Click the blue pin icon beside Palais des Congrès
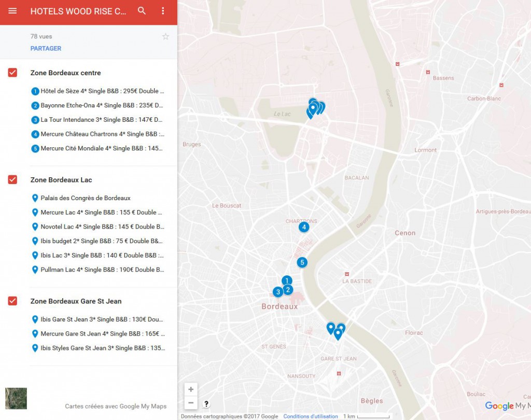Image resolution: width=531 pixels, height=420 pixels. pyautogui.click(x=35, y=198)
